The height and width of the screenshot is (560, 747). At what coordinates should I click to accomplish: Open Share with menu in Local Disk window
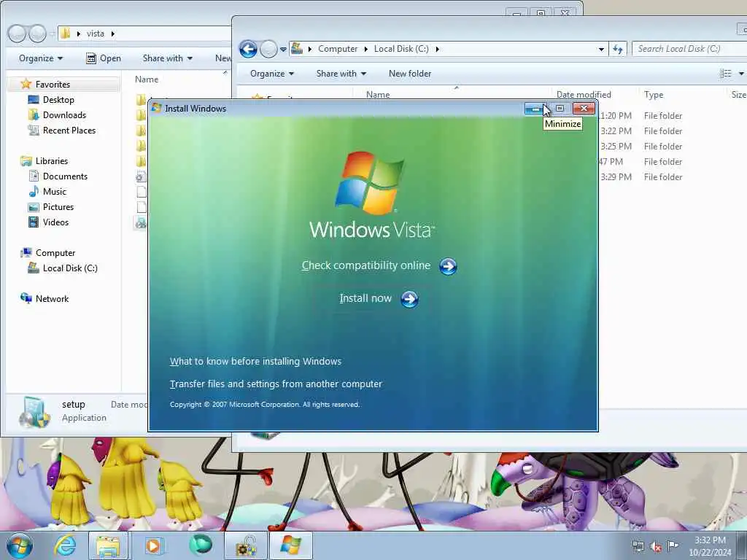pyautogui.click(x=341, y=74)
